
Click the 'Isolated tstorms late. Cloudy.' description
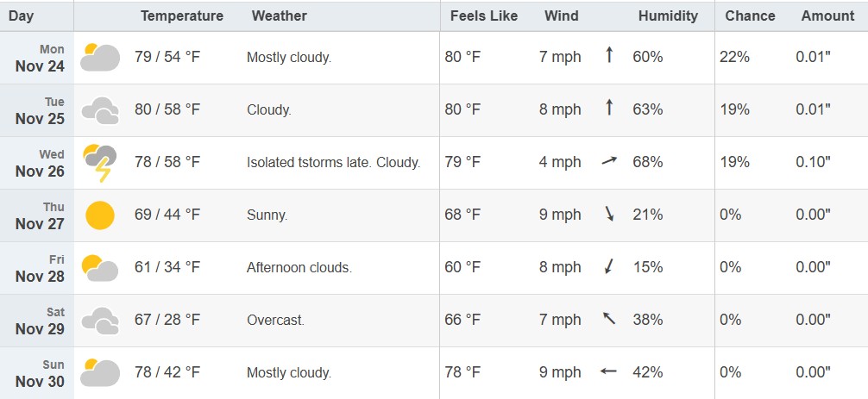pos(333,163)
